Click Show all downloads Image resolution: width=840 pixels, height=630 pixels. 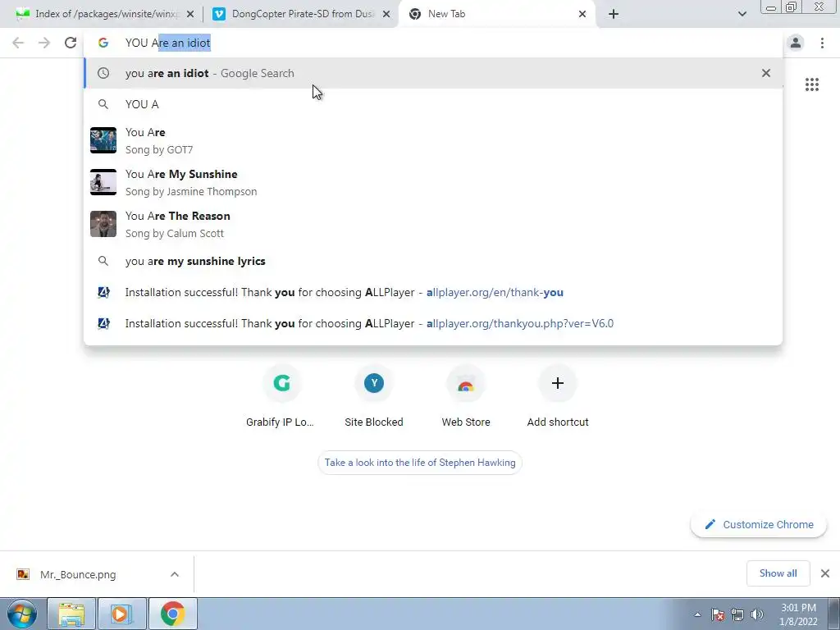pos(778,573)
